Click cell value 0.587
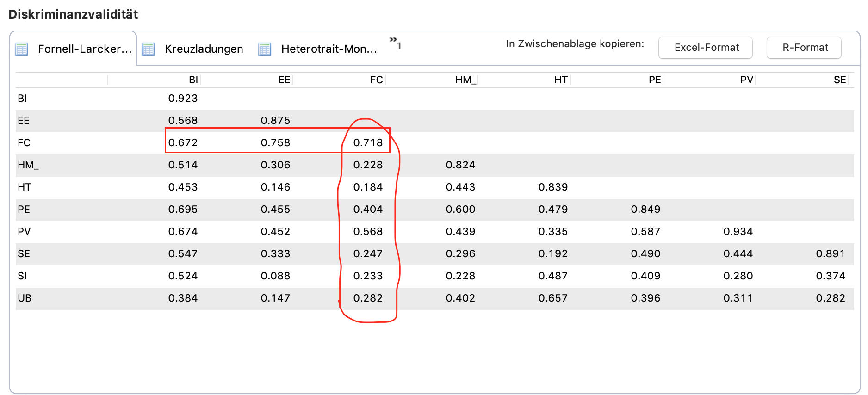Screen dimensions: 868x395 [x=645, y=232]
